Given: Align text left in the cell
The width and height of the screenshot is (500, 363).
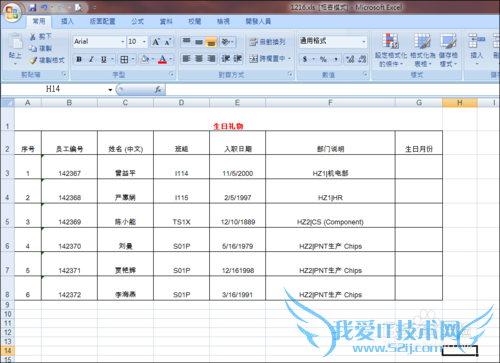Looking at the screenshot, I should pyautogui.click(x=187, y=59).
